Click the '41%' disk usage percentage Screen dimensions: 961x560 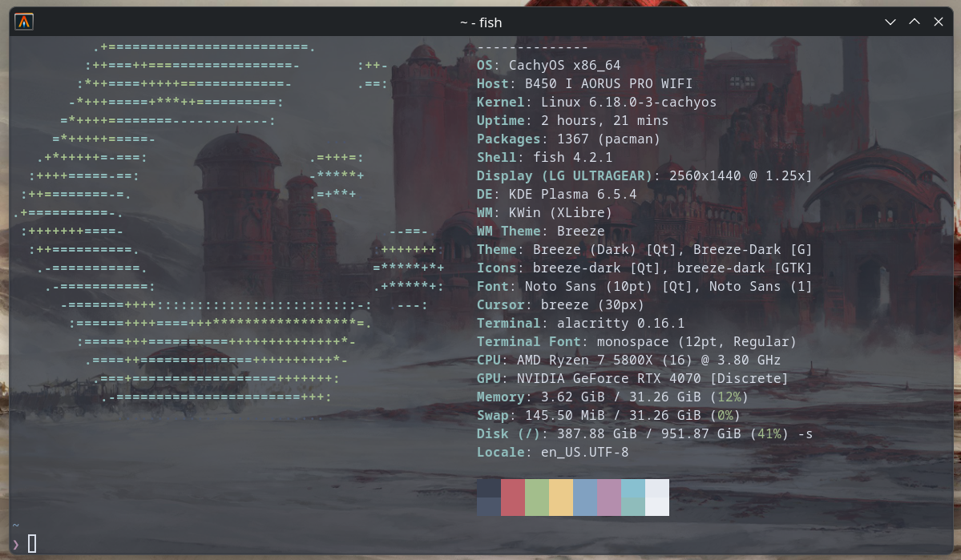[x=769, y=433]
